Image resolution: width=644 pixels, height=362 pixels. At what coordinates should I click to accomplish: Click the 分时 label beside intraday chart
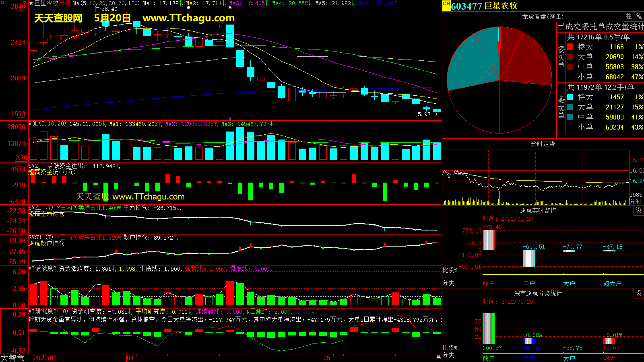[x=635, y=202]
